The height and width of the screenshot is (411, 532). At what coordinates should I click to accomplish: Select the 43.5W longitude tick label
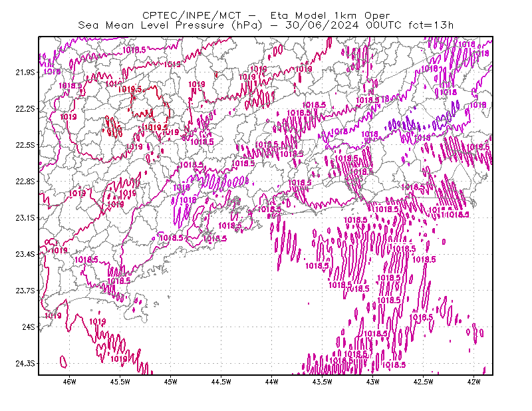(x=322, y=382)
